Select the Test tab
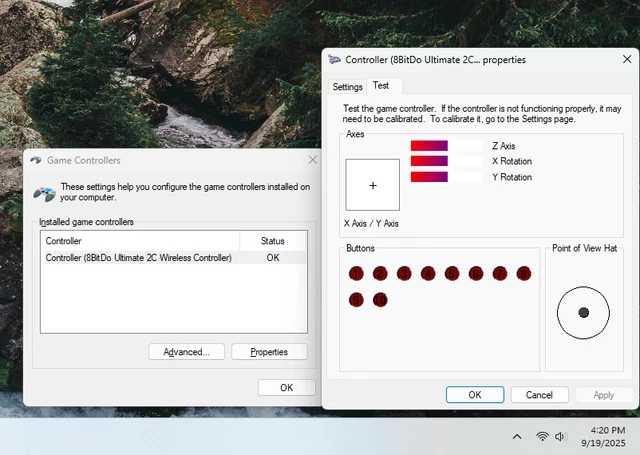This screenshot has width=640, height=455. click(x=381, y=86)
